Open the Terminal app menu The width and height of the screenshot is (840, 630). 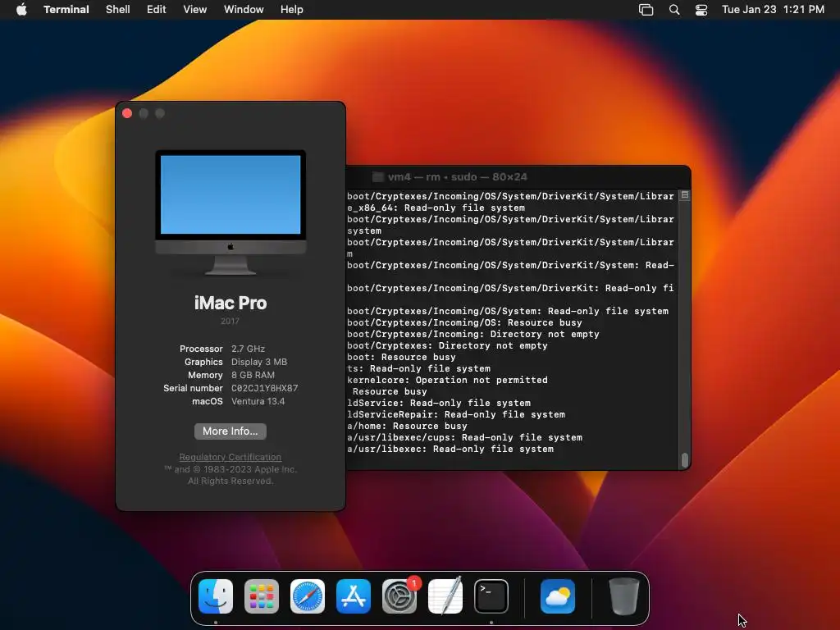pyautogui.click(x=66, y=9)
